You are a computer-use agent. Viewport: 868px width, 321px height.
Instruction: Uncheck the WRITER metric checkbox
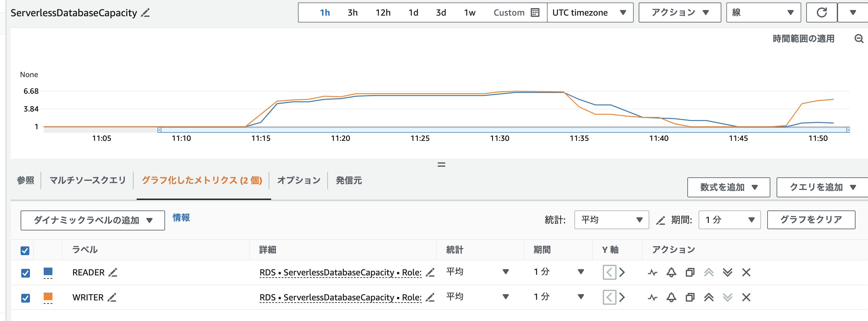(25, 298)
